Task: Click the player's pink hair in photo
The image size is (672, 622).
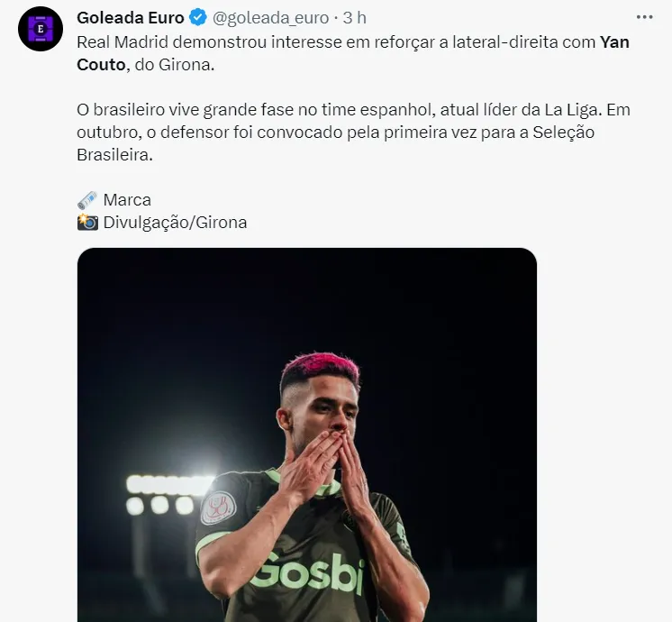Action: click(319, 368)
